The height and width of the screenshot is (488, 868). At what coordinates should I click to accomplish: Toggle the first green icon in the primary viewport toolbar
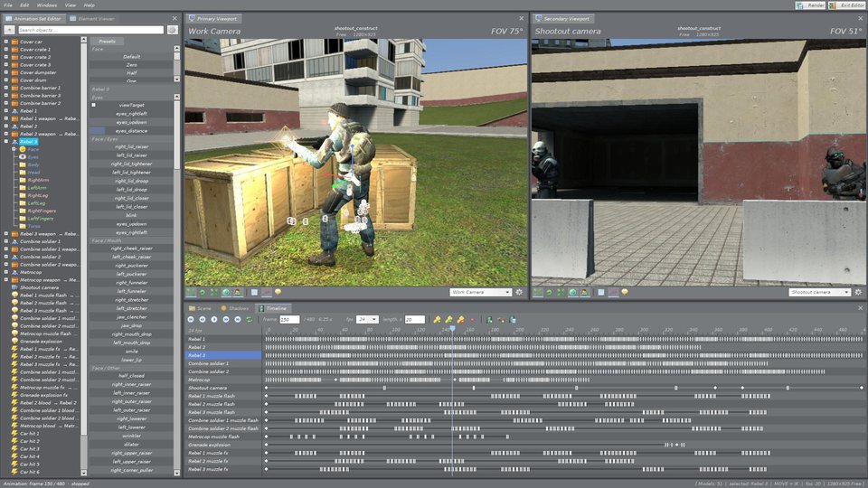point(191,292)
